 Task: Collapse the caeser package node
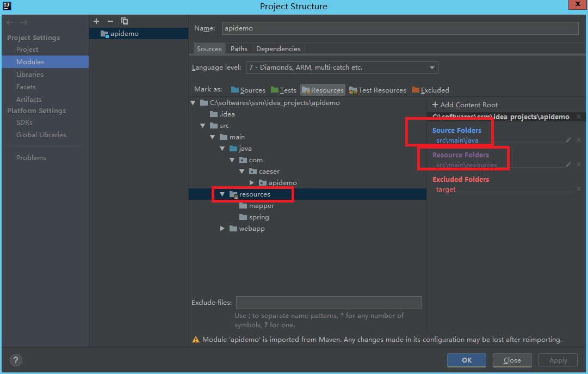[x=242, y=171]
